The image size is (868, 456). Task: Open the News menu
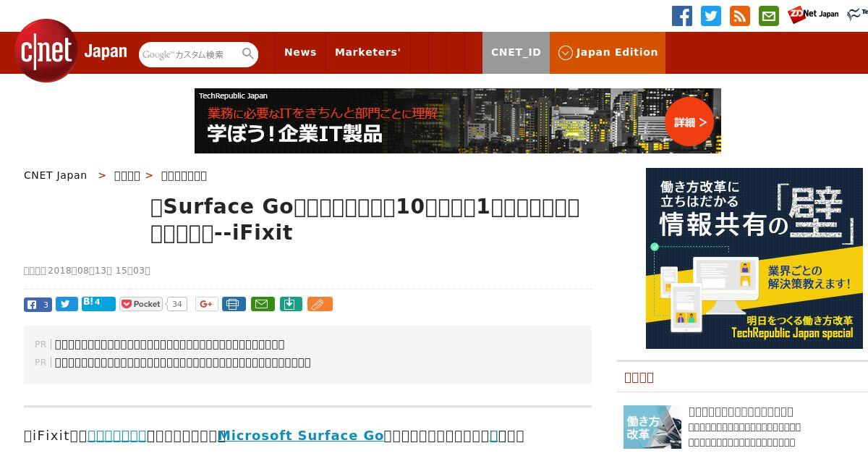(x=300, y=53)
